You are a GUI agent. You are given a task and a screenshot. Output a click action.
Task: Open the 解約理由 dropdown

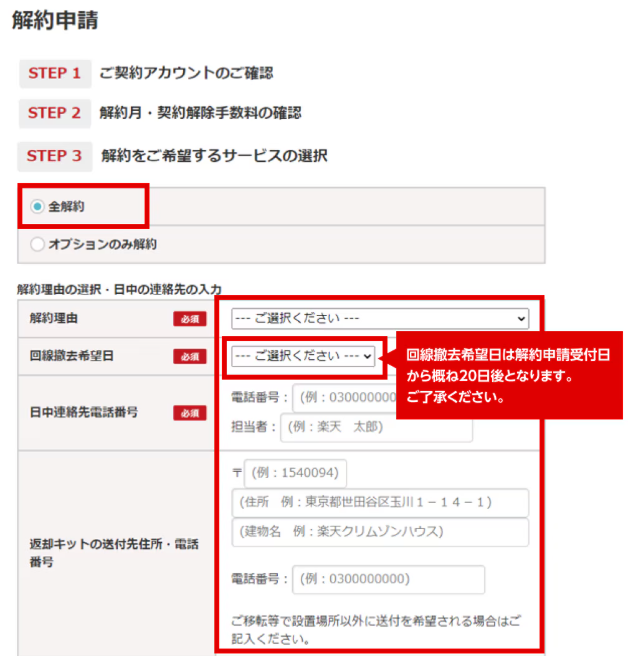tap(380, 318)
